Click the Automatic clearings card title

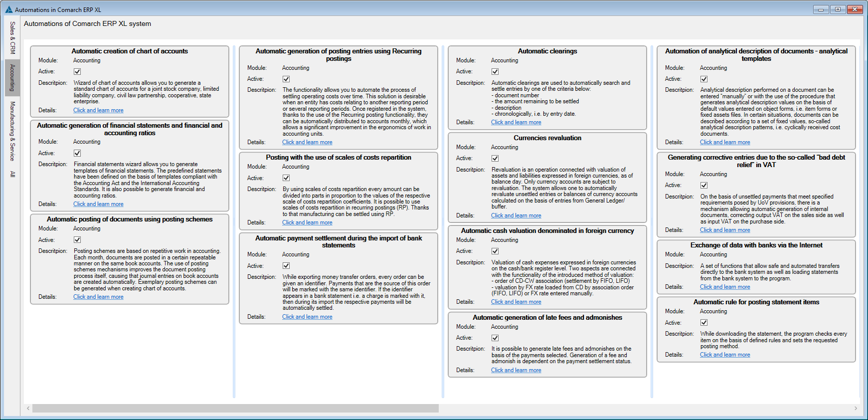[x=547, y=51]
